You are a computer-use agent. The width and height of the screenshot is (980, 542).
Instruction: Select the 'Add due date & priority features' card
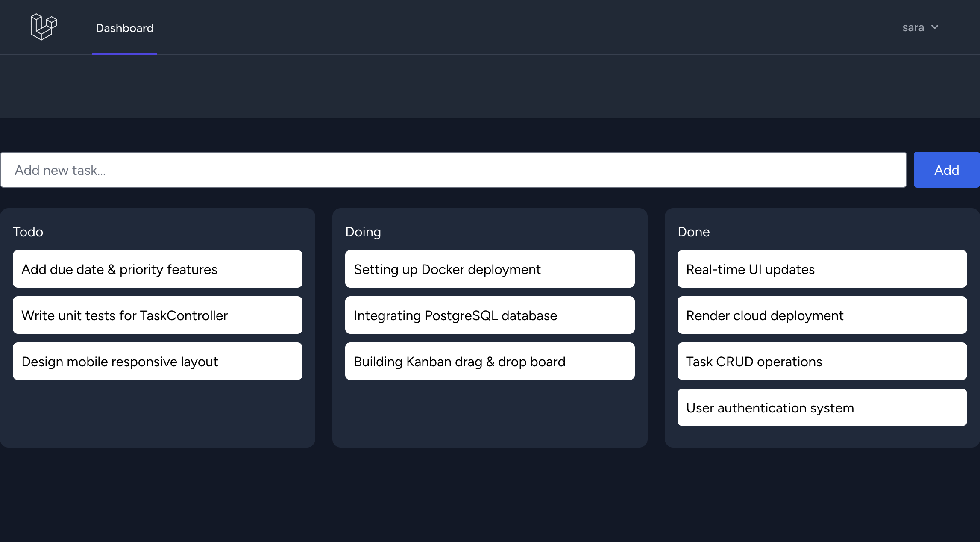click(157, 269)
